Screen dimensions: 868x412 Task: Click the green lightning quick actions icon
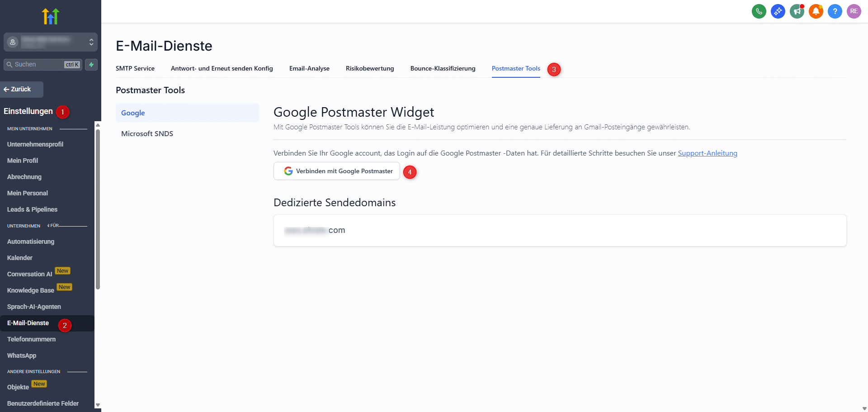91,65
